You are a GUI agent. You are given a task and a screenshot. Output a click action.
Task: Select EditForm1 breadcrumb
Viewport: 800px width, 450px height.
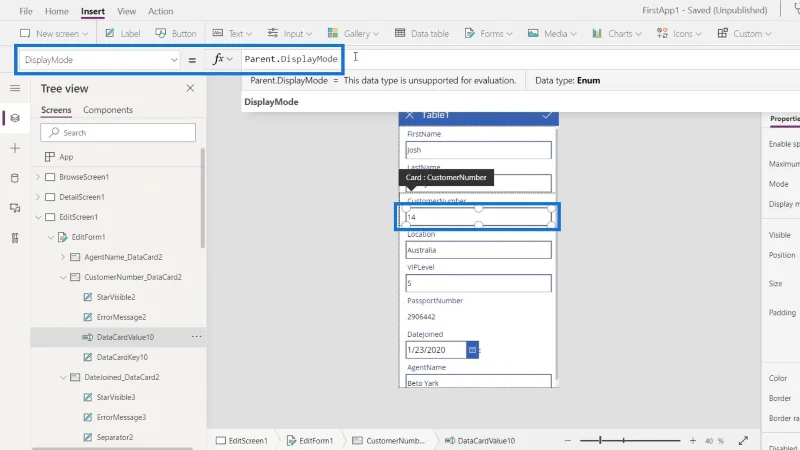coord(310,440)
